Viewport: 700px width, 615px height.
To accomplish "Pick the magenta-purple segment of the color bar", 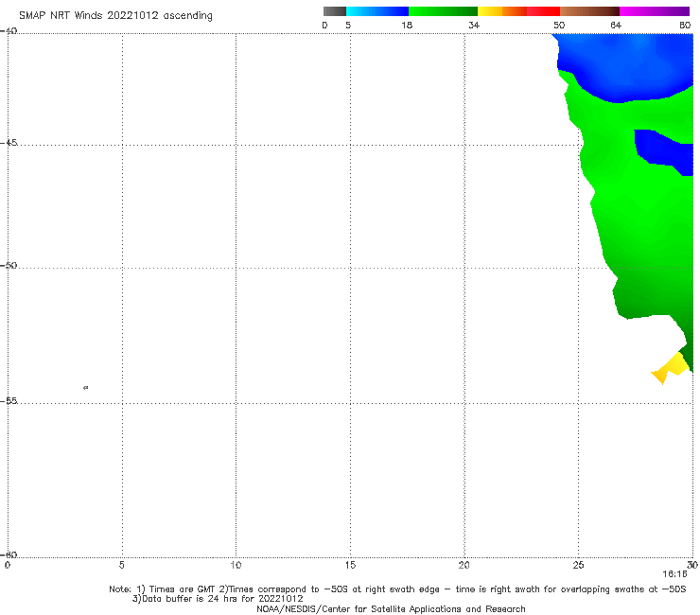I will pos(655,11).
